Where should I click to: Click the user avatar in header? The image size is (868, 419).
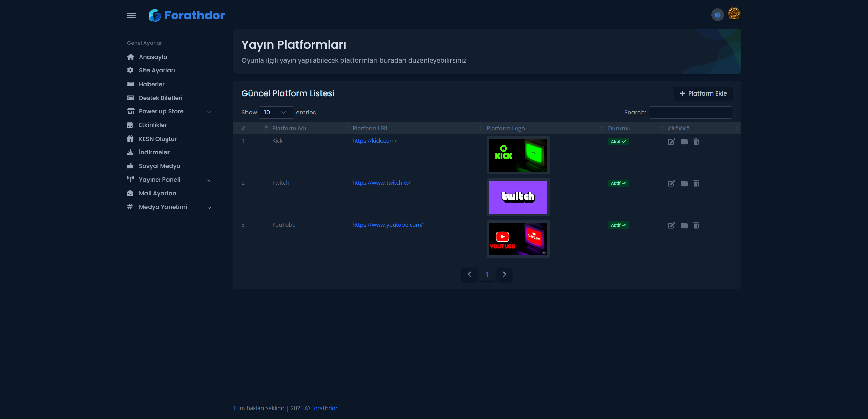(734, 14)
